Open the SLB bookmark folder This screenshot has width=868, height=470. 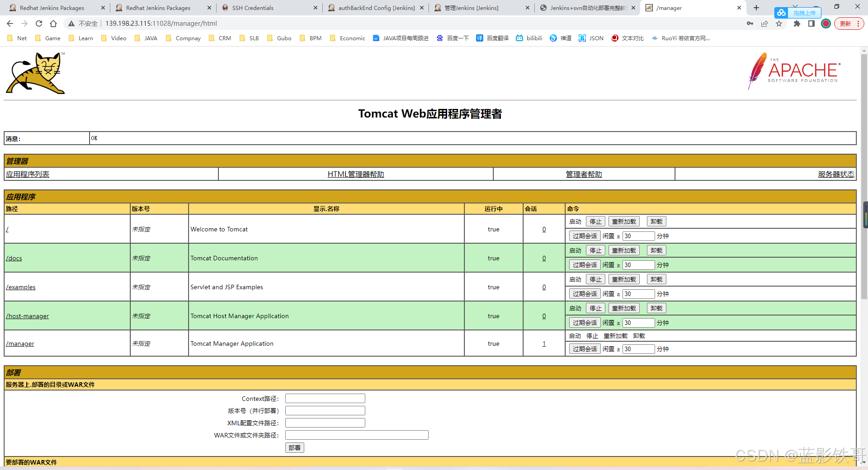tap(249, 38)
